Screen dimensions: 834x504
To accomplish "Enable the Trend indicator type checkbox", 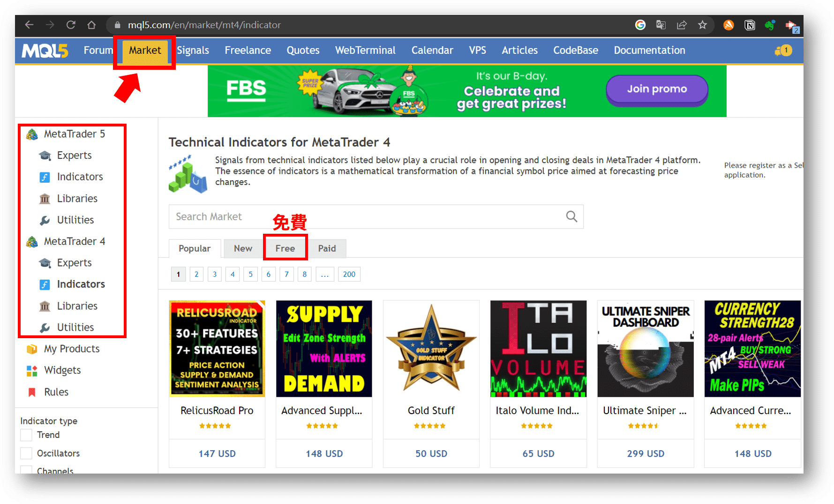I will pyautogui.click(x=27, y=435).
